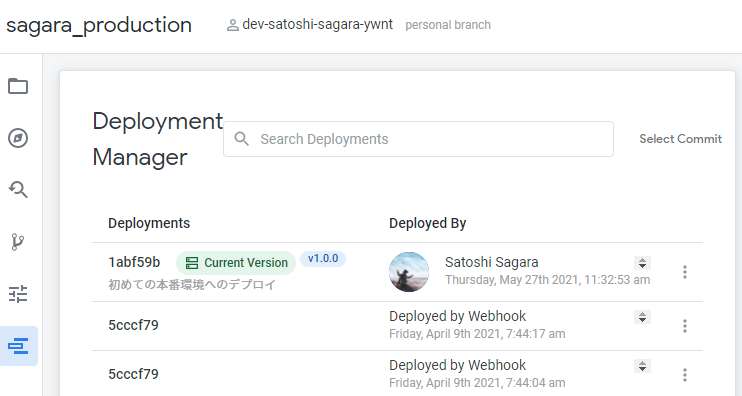742x396 pixels.
Task: Open find and replace sidebar icon
Action: pos(18,190)
